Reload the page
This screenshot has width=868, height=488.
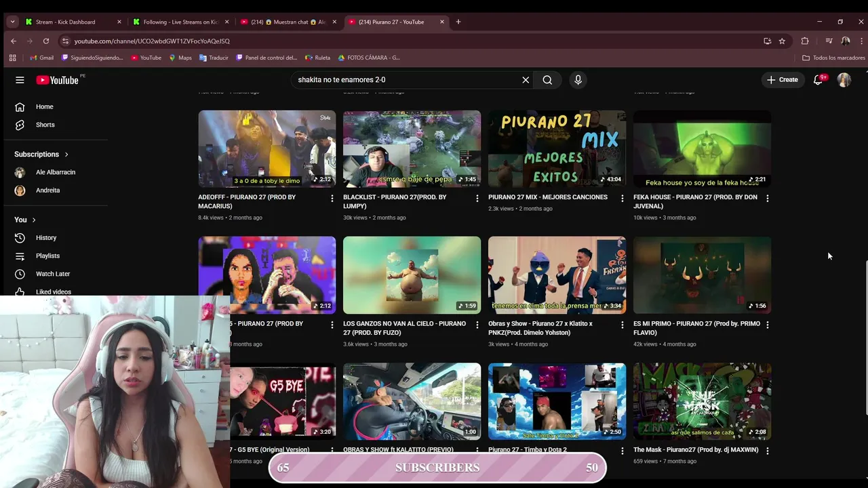pyautogui.click(x=46, y=41)
